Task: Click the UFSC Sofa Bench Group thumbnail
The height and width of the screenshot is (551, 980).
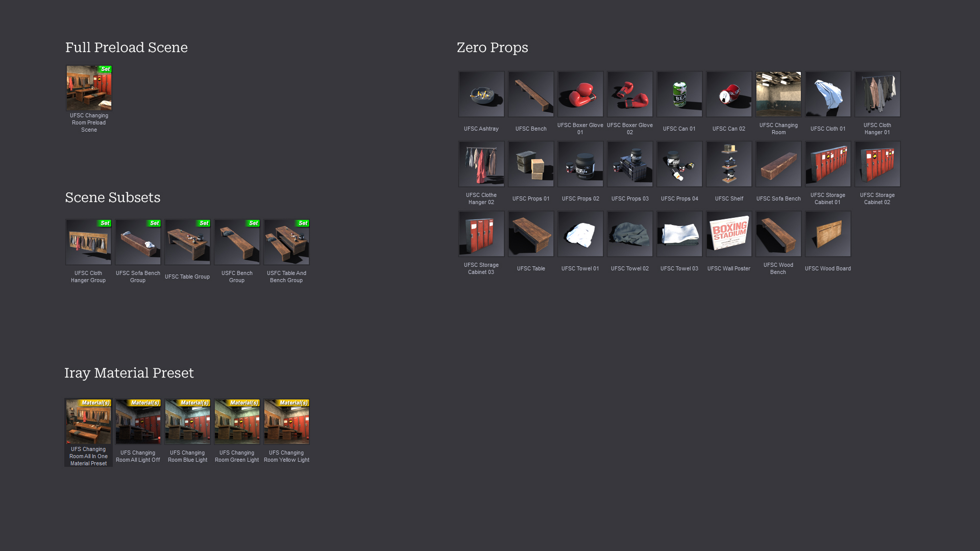Action: point(138,242)
